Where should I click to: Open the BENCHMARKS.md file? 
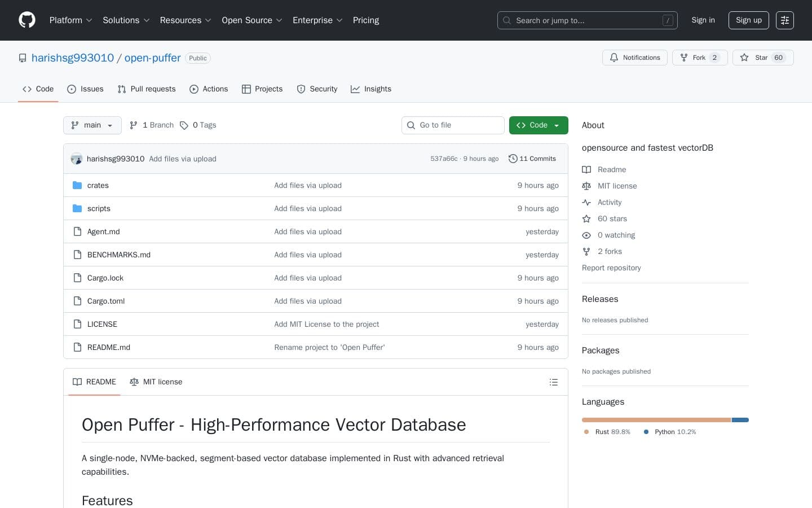[x=118, y=255]
